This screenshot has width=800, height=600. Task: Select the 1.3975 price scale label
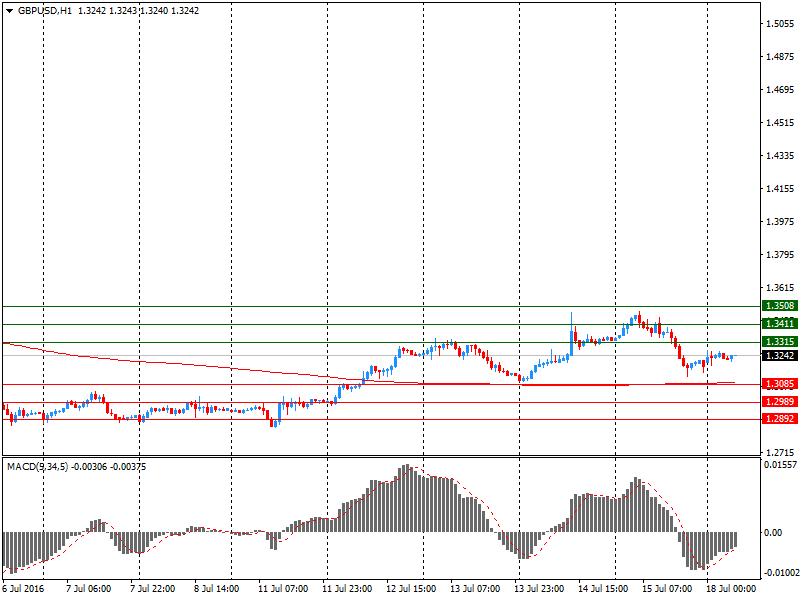(780, 221)
